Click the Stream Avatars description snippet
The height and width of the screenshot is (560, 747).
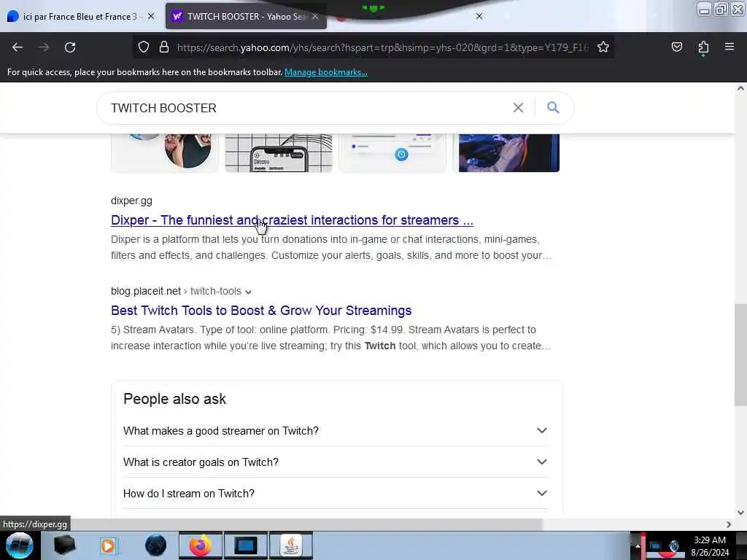point(331,338)
